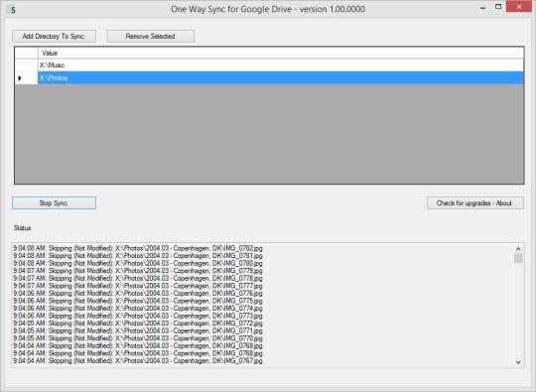
Task: Click log line for IMG_0777.jpg
Action: pos(138,286)
